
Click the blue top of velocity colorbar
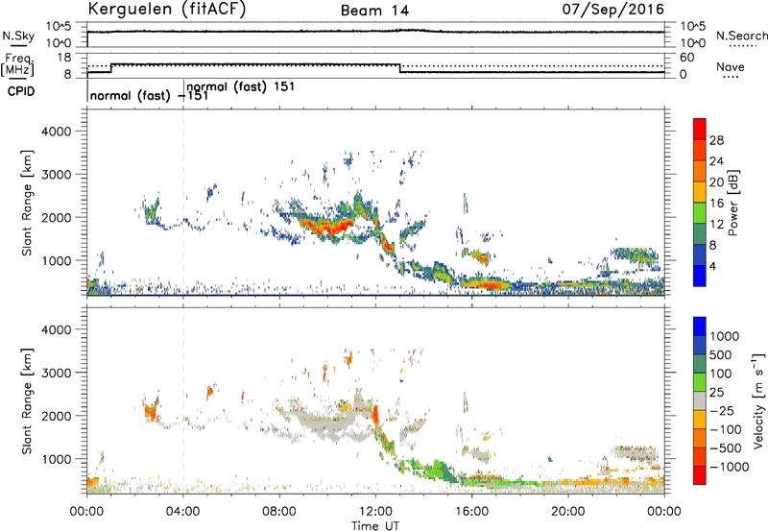(x=700, y=326)
